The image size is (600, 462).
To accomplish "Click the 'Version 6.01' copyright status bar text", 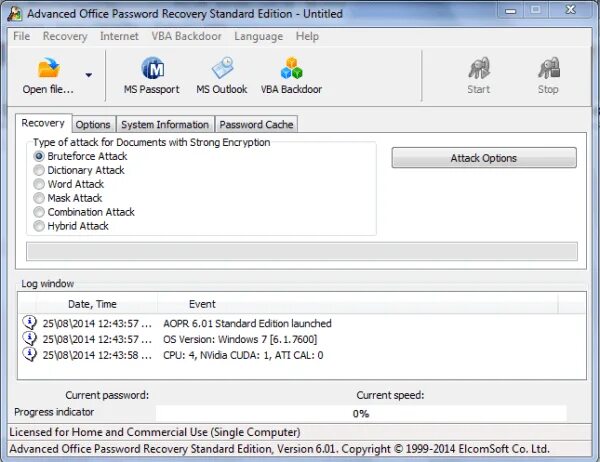I will (x=279, y=449).
